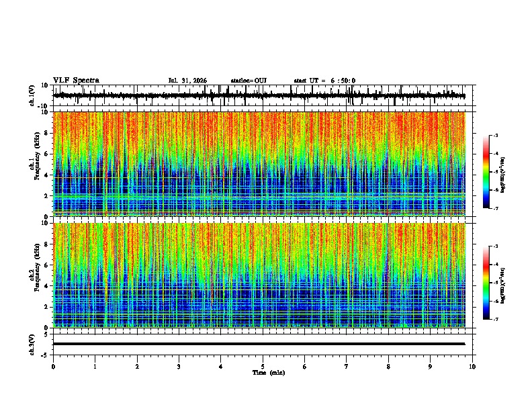
Task: Click the ch.1 frequency axis '4' tick label
Action: [x=46, y=175]
